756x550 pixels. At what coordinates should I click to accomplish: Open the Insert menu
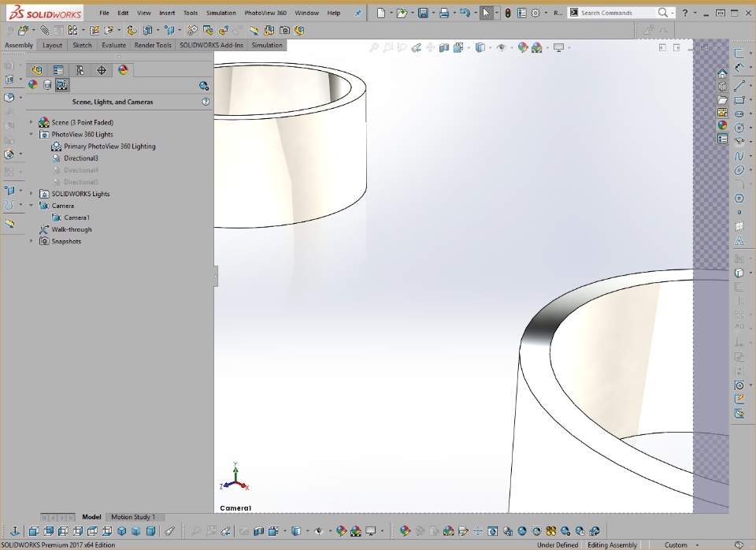[x=167, y=13]
